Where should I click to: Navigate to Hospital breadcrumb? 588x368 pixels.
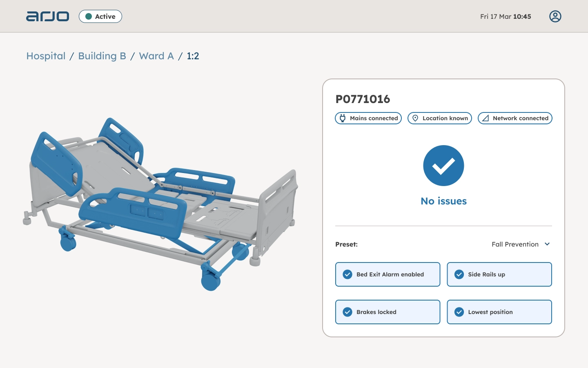point(46,56)
